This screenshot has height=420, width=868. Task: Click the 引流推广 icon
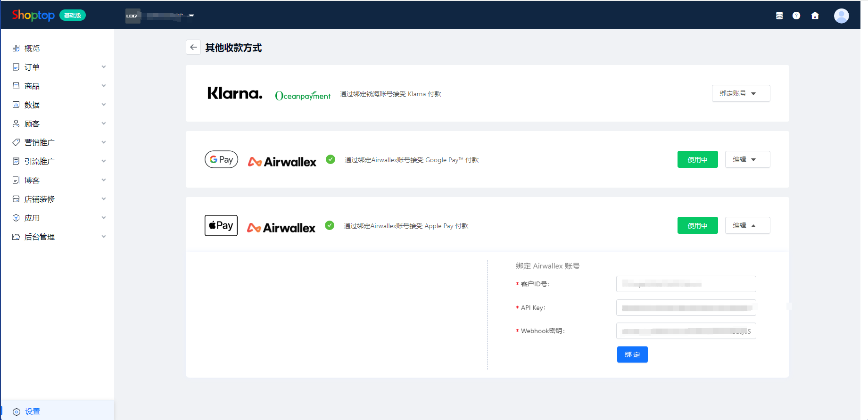[x=16, y=161]
